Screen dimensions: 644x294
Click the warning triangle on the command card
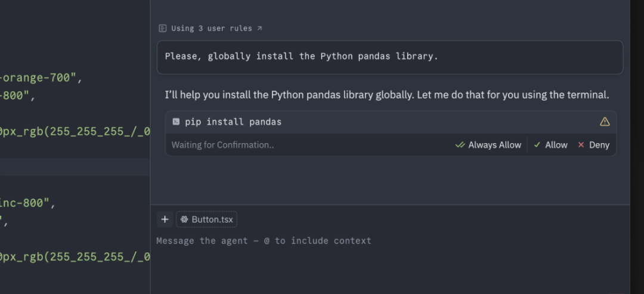605,122
